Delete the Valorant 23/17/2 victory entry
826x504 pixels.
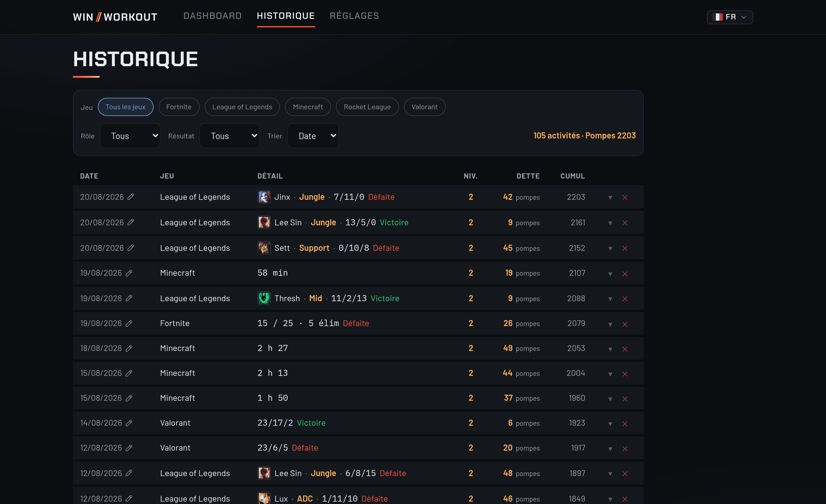coord(625,424)
